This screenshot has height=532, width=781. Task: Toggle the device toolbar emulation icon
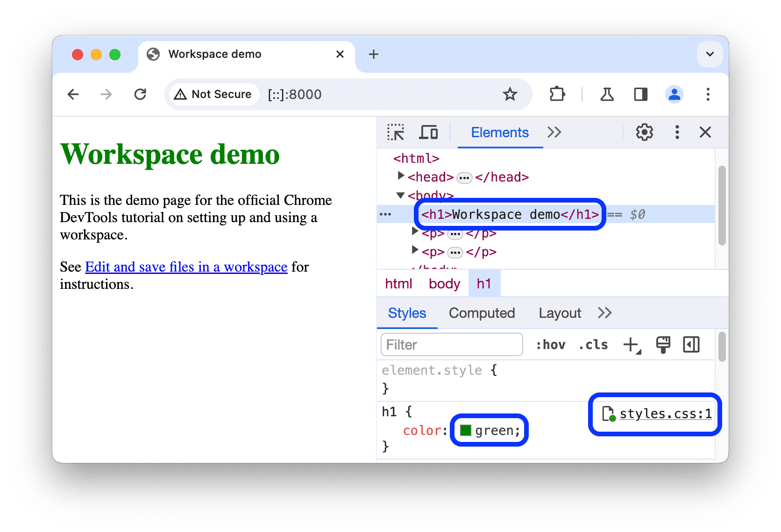coord(428,133)
